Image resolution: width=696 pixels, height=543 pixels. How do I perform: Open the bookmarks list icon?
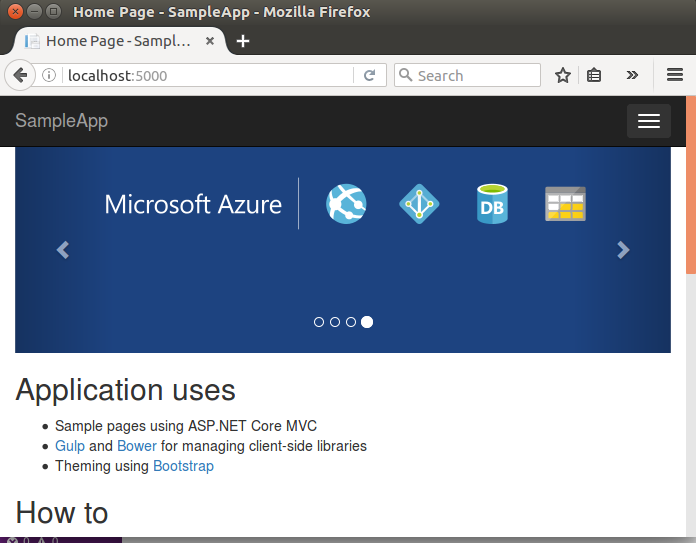click(594, 76)
